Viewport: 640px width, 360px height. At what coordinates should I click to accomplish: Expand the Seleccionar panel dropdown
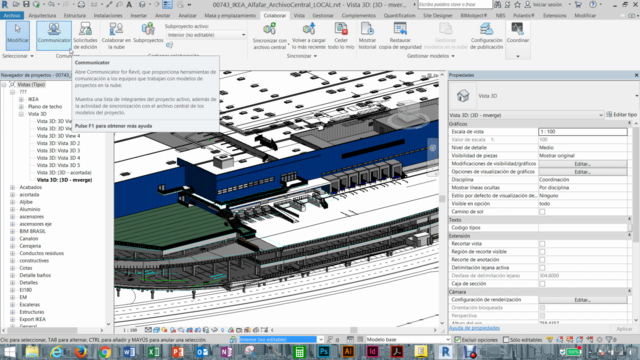click(x=18, y=56)
